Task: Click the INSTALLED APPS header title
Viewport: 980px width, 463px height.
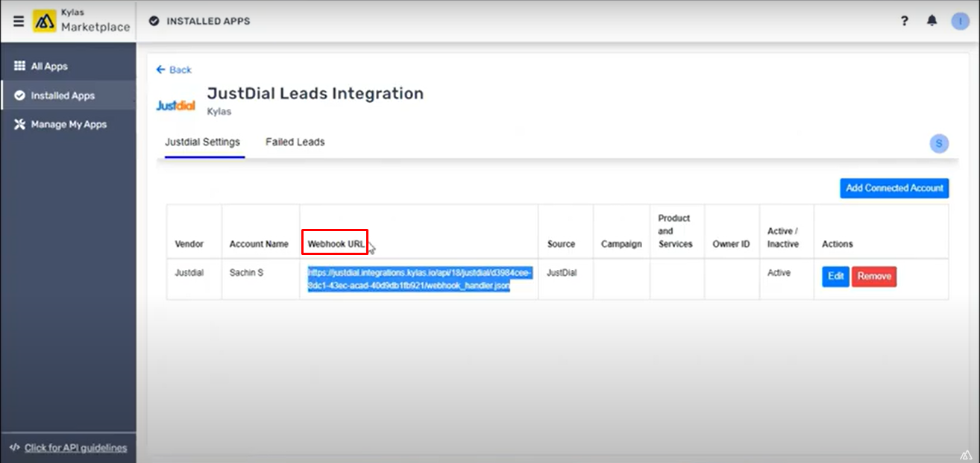Action: pyautogui.click(x=208, y=21)
